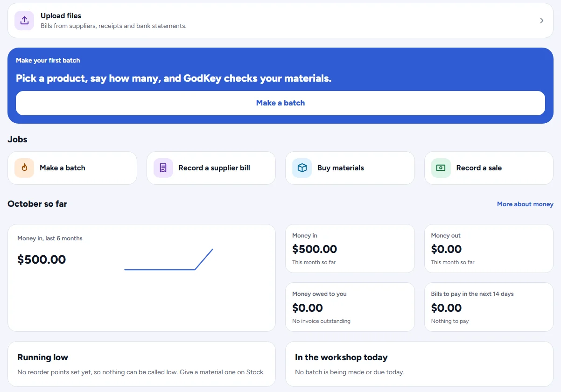Click the 'Pick a product' banner headline
Viewport: 561px width, 392px height.
174,78
